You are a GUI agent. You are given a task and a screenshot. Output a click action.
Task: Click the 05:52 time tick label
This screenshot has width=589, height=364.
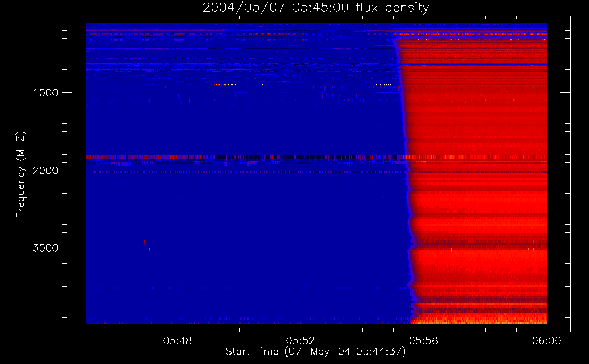301,341
